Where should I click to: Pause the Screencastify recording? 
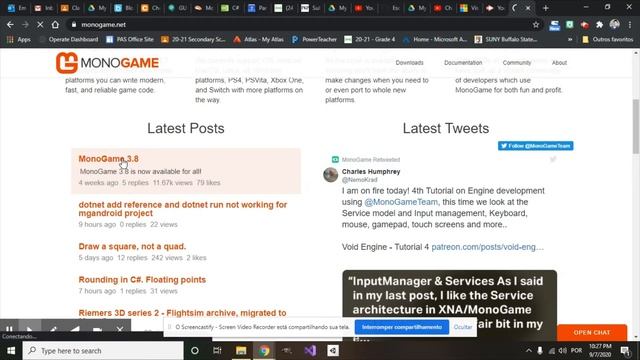click(9, 329)
